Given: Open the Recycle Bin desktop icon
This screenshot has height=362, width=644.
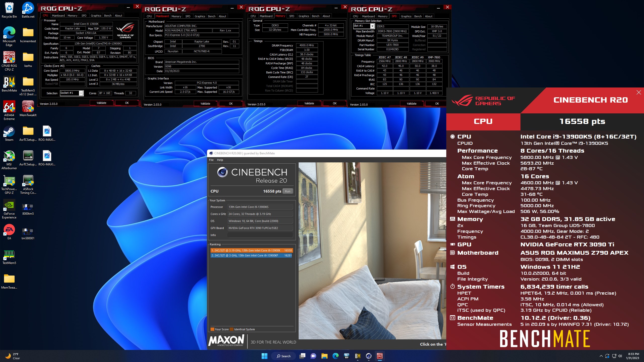Looking at the screenshot, I should [9, 10].
